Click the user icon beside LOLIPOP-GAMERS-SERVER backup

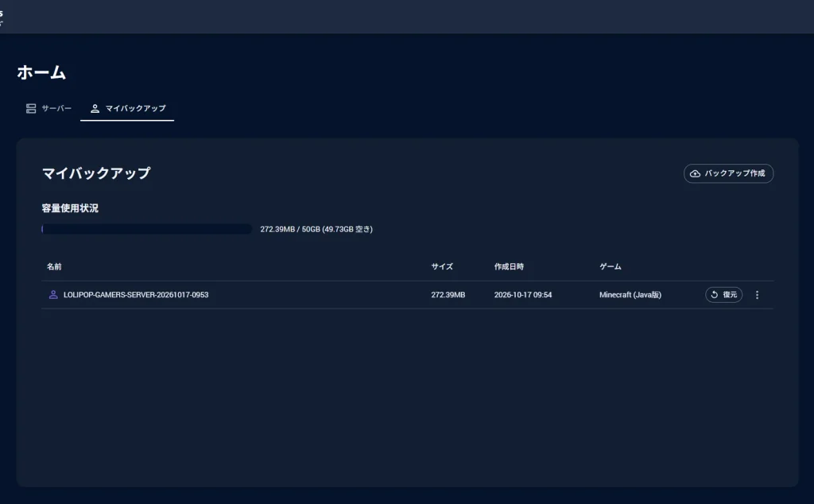pos(53,295)
